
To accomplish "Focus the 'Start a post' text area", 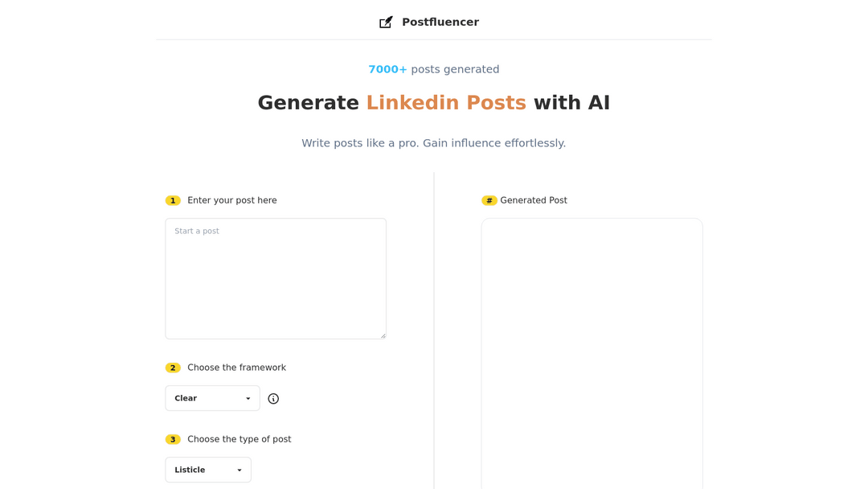I will click(x=275, y=278).
